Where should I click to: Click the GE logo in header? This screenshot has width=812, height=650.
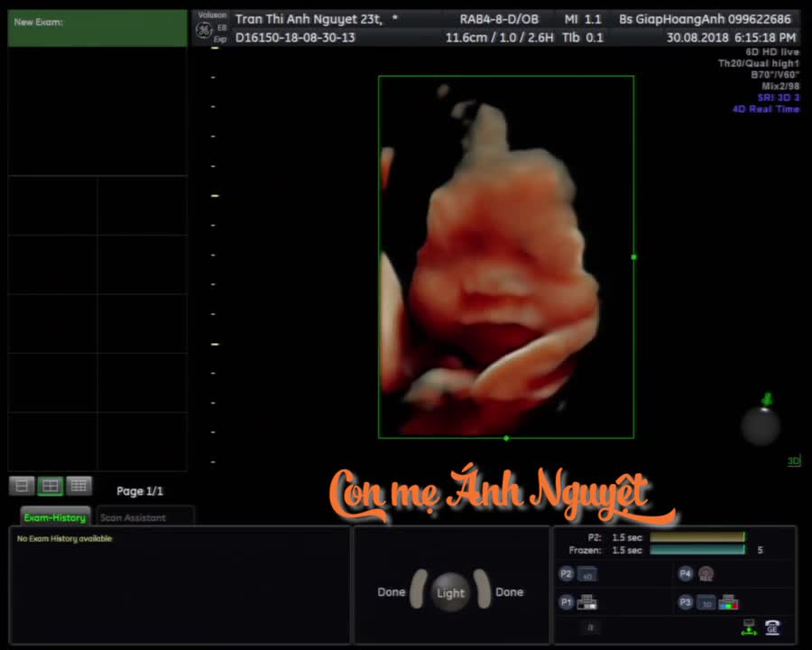(204, 30)
